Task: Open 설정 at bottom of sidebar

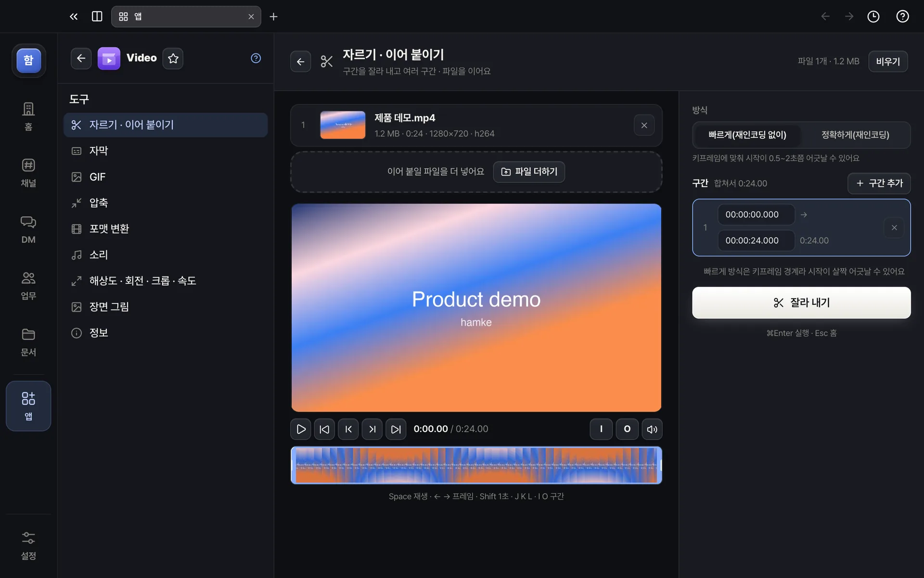Action: (x=28, y=546)
